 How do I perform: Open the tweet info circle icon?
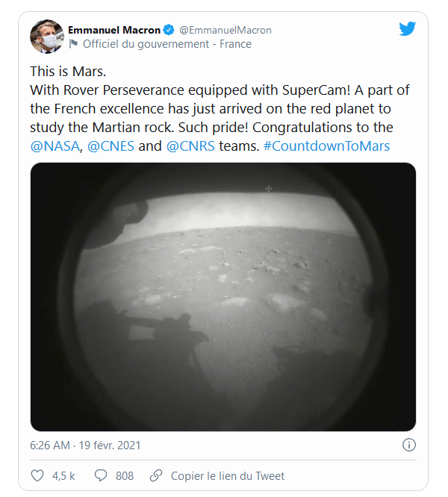click(408, 445)
